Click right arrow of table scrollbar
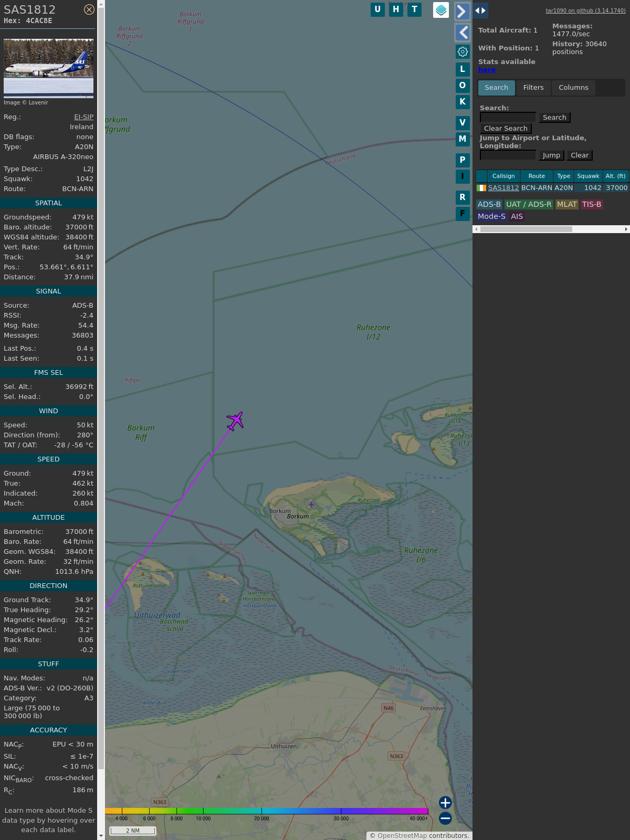 click(626, 229)
